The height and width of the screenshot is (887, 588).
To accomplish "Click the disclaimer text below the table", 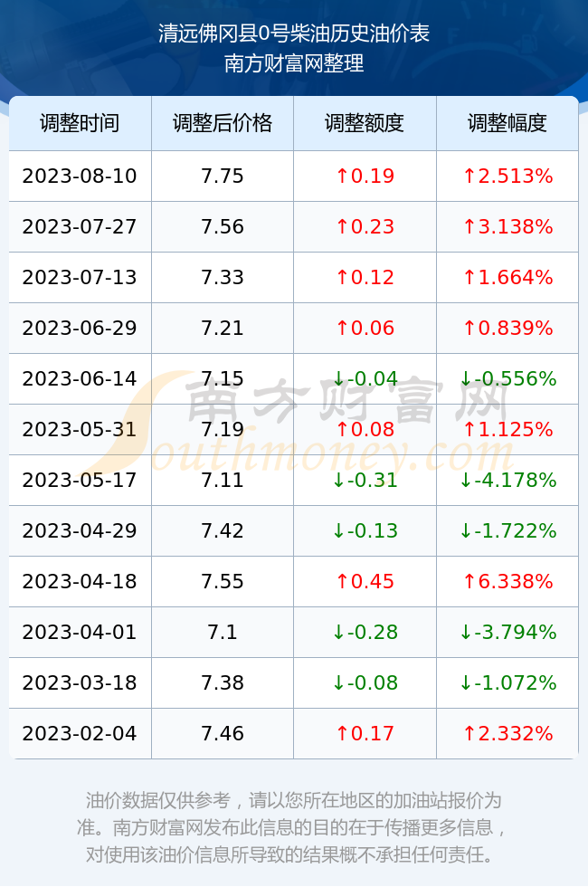I will 294,827.
